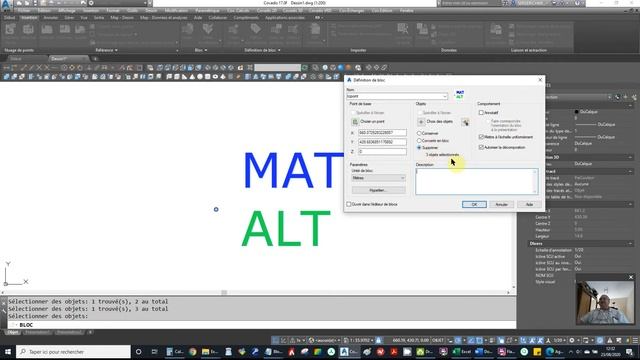Open Chrome from the taskbar
This screenshot has width=640, height=360.
(x=193, y=351)
